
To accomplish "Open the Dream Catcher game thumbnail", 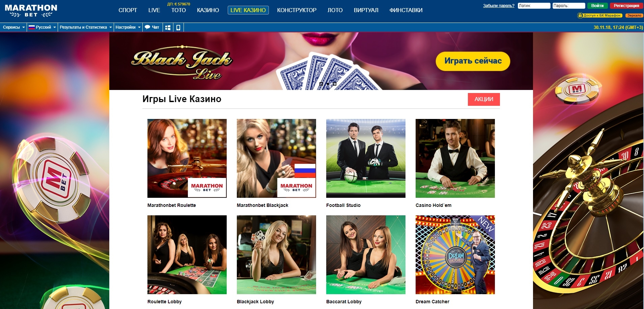I will click(x=455, y=255).
